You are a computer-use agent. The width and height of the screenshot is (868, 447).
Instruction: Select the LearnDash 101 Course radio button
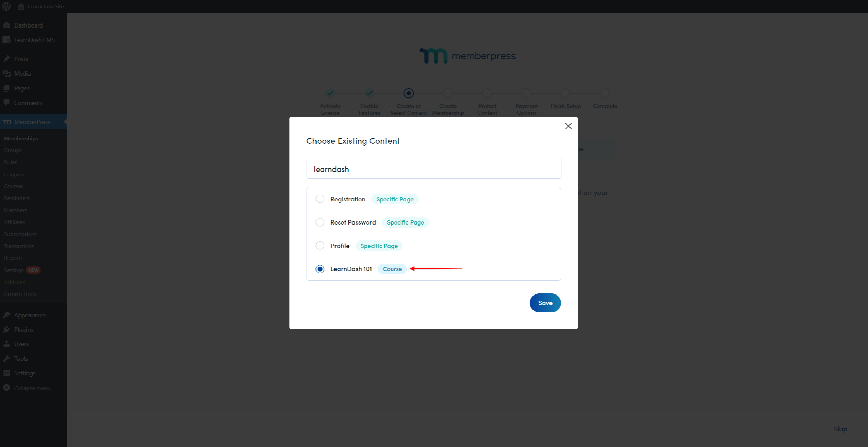pos(320,269)
